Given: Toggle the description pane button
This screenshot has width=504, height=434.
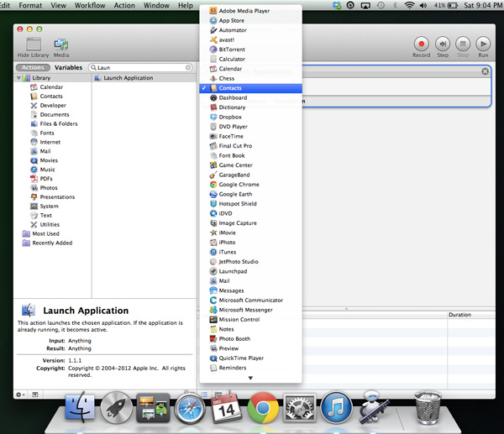Looking at the screenshot, I should [35, 395].
